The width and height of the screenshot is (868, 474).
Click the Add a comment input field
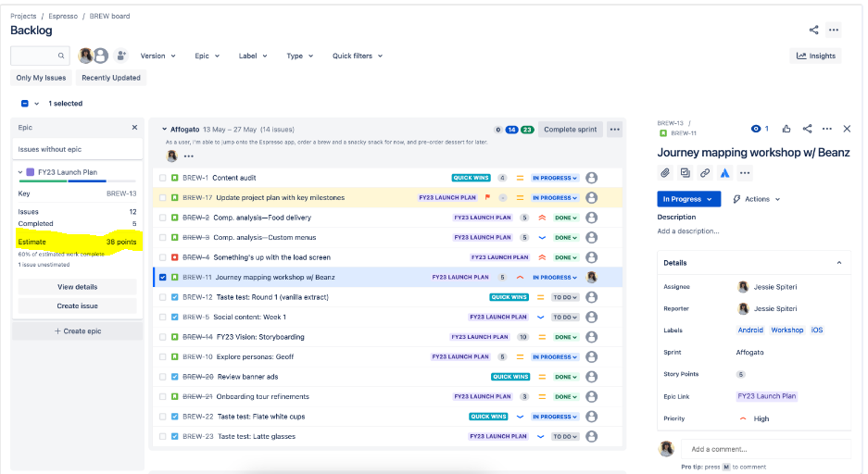pos(767,449)
